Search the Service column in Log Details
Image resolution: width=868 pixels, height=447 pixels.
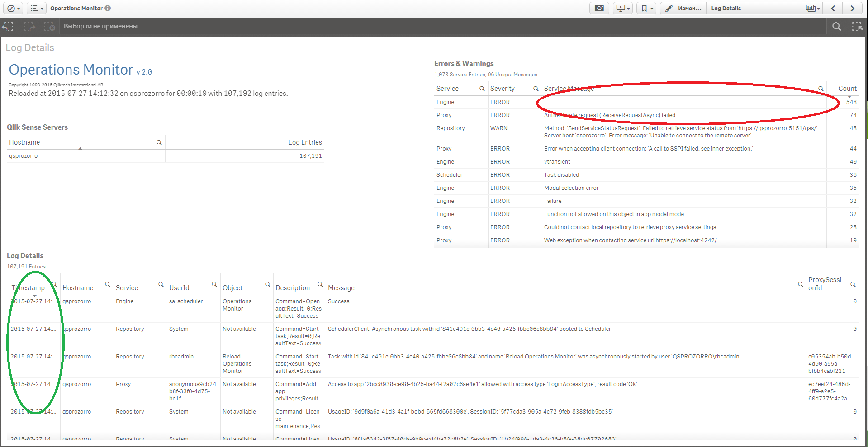(x=161, y=285)
